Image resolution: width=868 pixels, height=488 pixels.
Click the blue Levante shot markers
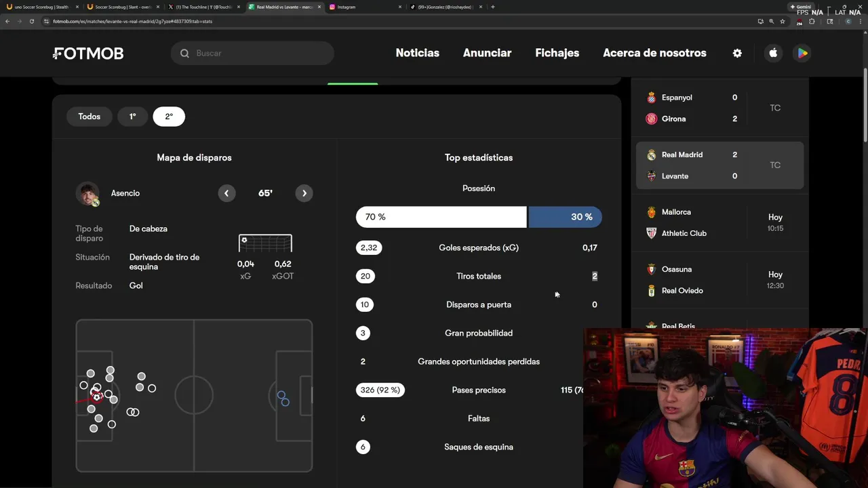(283, 399)
